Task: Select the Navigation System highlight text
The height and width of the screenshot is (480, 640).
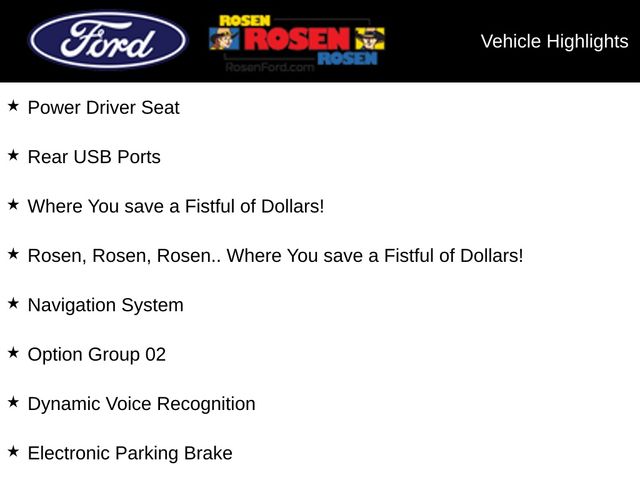Action: [x=105, y=305]
